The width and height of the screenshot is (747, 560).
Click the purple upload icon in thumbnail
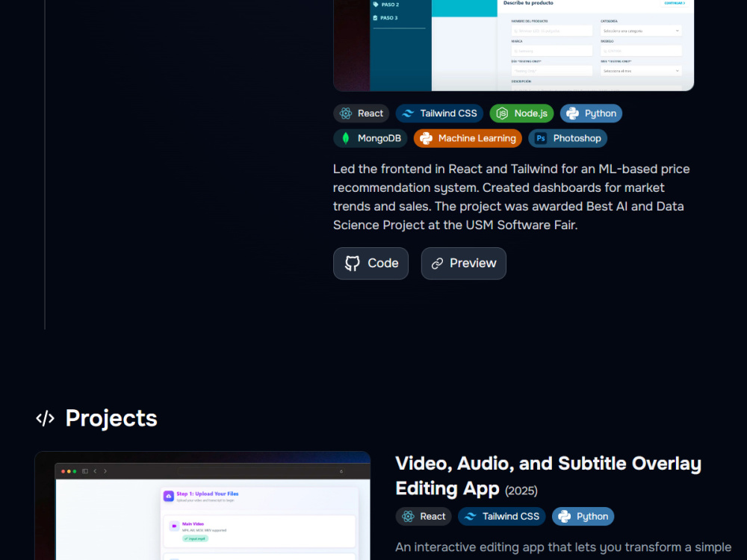(x=169, y=497)
